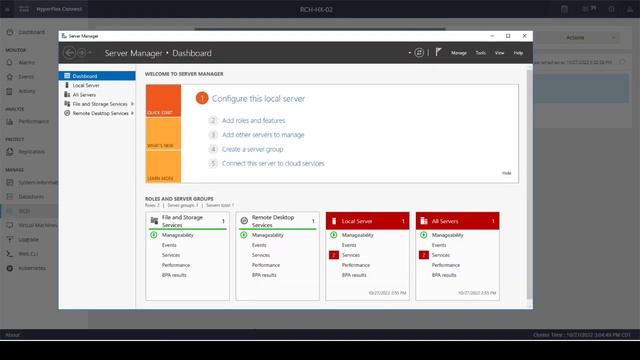Click the refresh icon in Server Manager header
This screenshot has height=360, width=640.
419,53
